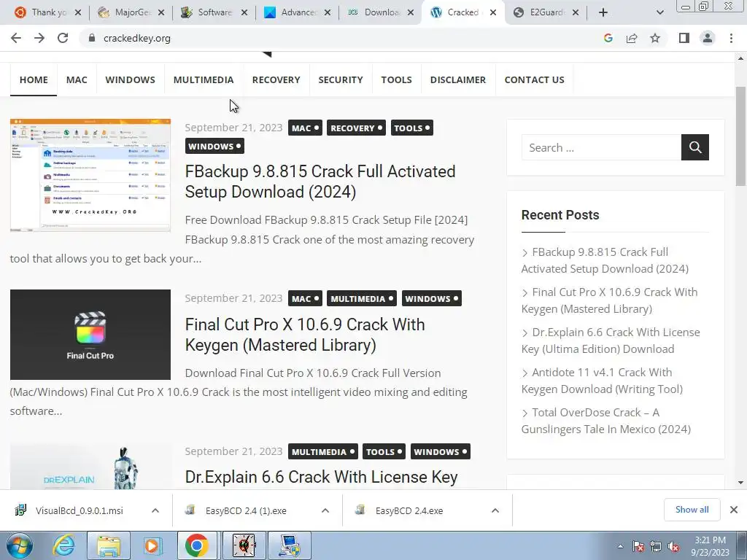This screenshot has width=747, height=560.
Task: Submit search with magnifier button
Action: 695,147
